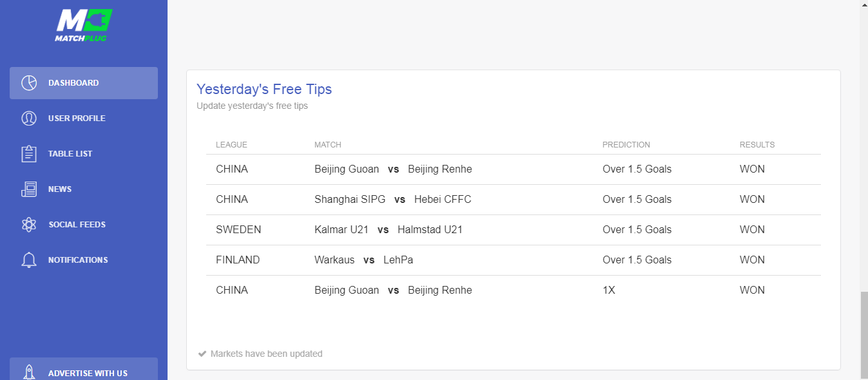Click the Dashboard pie chart icon
The width and height of the screenshot is (868, 380).
(x=29, y=83)
